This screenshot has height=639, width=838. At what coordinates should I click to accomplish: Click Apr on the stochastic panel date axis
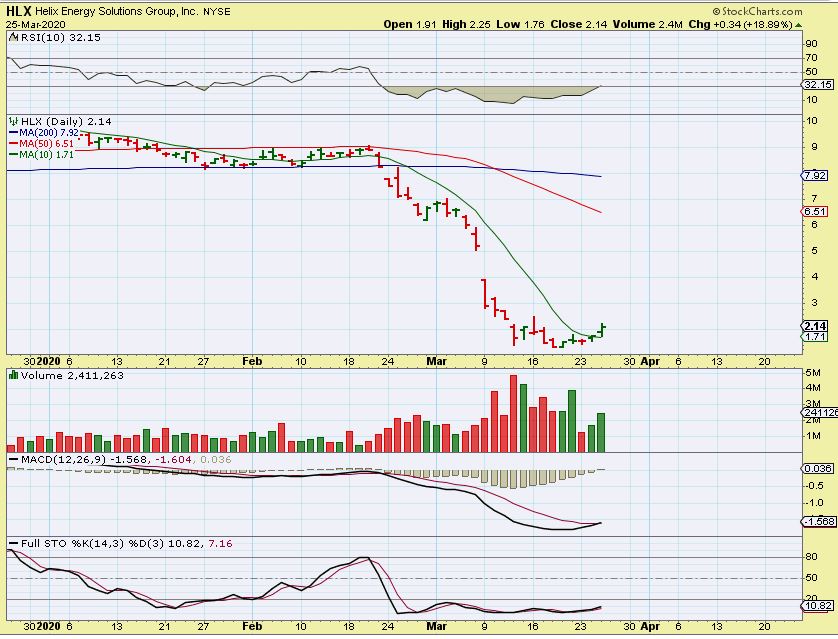(x=650, y=626)
